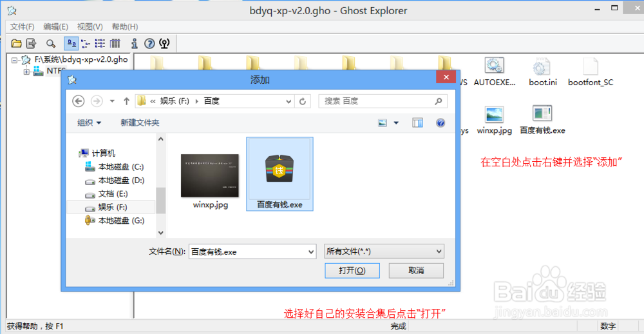Toggle the preview pane icon in dialog
The height and width of the screenshot is (334, 644).
pos(418,123)
